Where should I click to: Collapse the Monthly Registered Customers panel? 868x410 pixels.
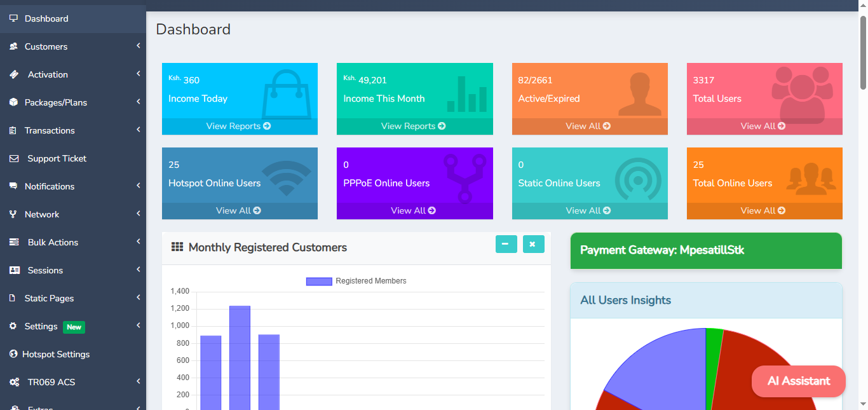(x=506, y=244)
